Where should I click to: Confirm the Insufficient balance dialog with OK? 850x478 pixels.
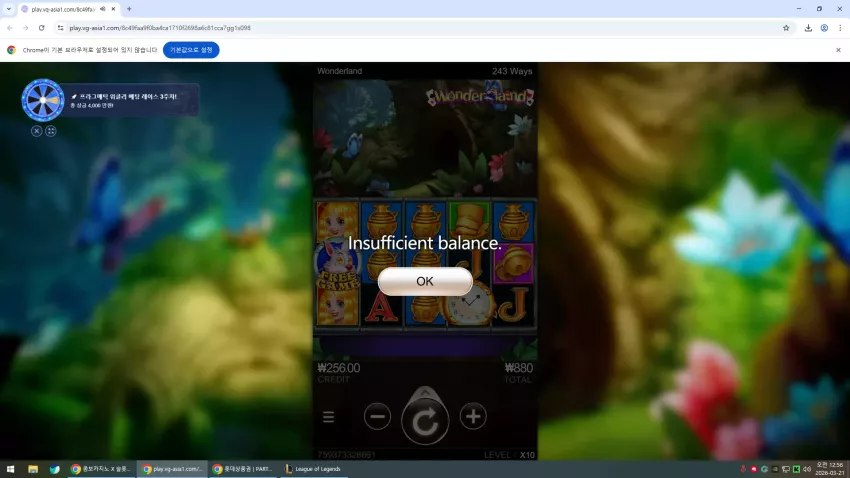425,281
